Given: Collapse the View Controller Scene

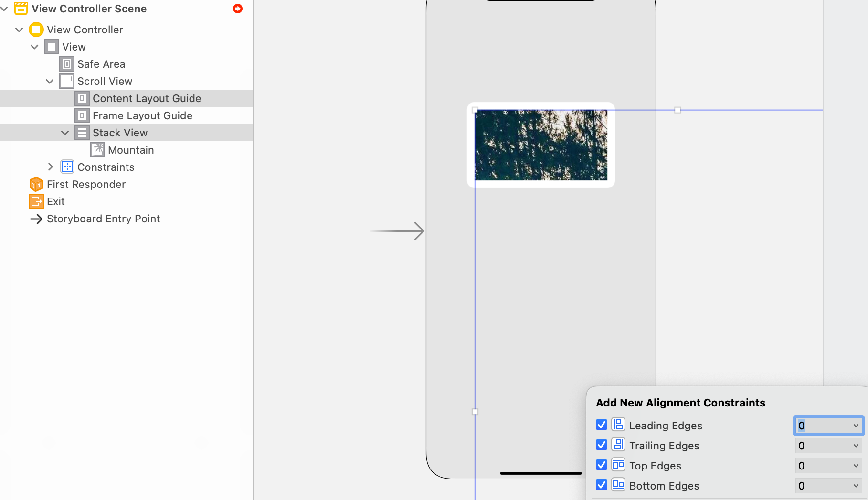Looking at the screenshot, I should [x=4, y=9].
